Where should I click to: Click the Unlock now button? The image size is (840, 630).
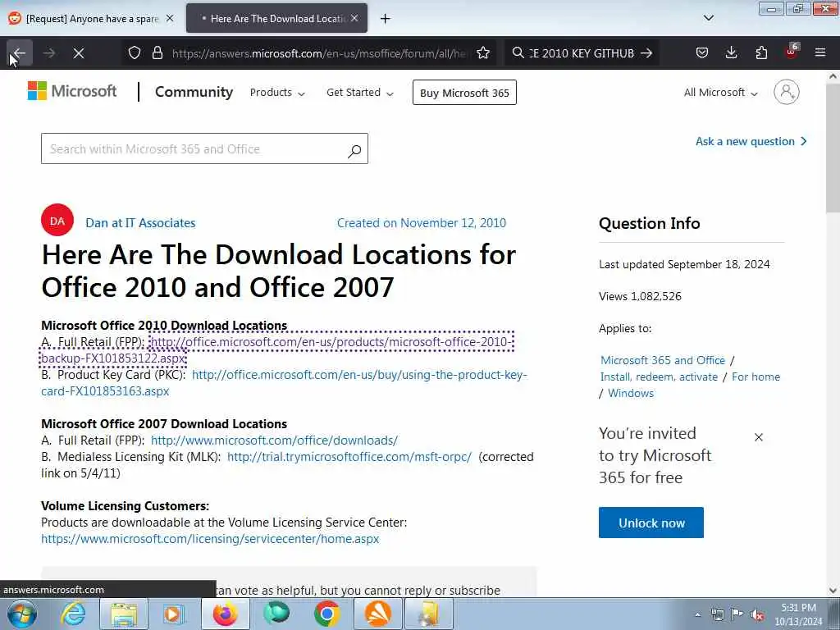point(651,523)
